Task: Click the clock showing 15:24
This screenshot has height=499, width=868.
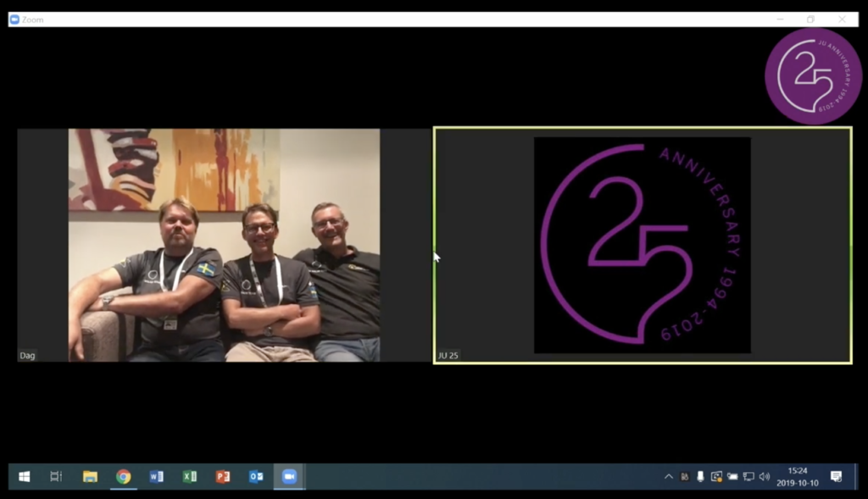Action: pyautogui.click(x=798, y=476)
